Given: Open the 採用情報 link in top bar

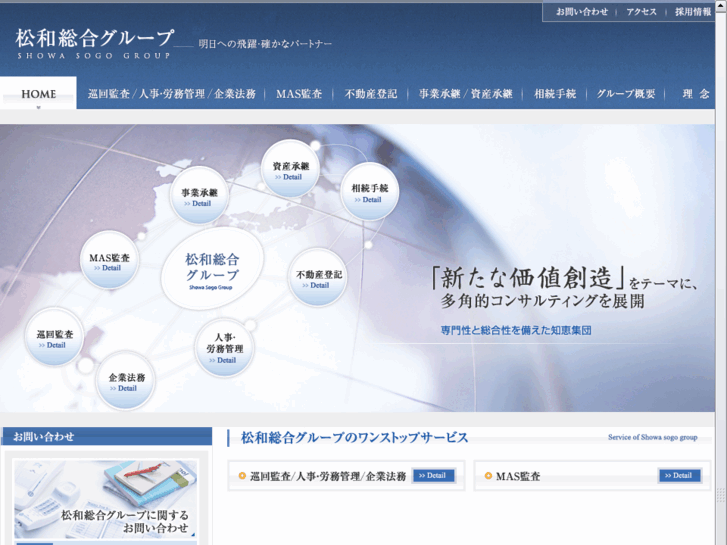Looking at the screenshot, I should (693, 12).
